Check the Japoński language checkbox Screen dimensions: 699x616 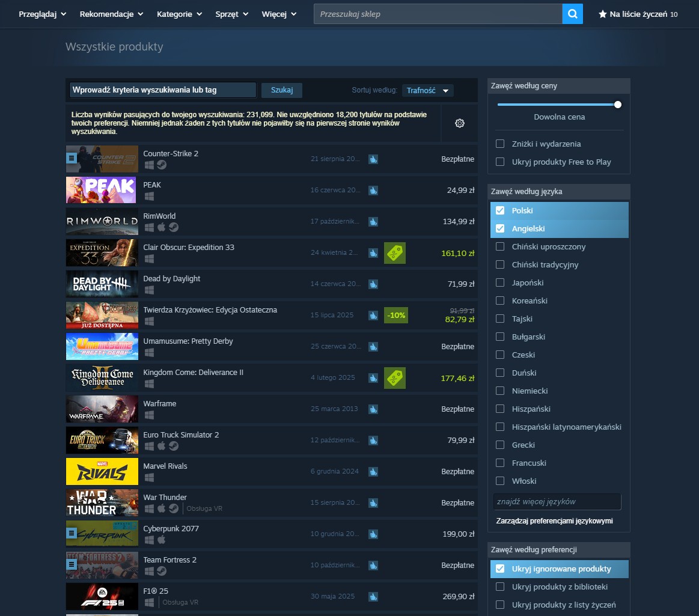coord(499,282)
